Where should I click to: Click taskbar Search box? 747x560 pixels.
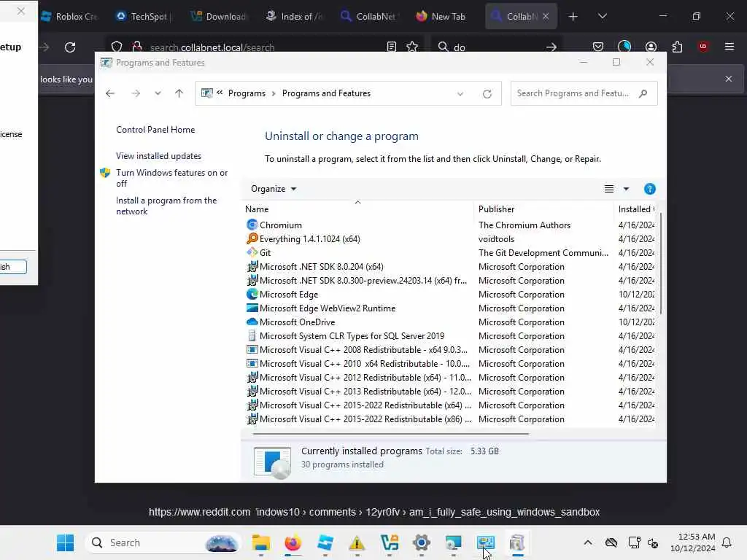click(162, 542)
